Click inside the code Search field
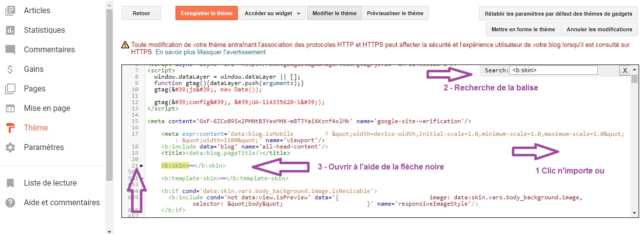Image resolution: width=644 pixels, height=234 pixels. (553, 70)
